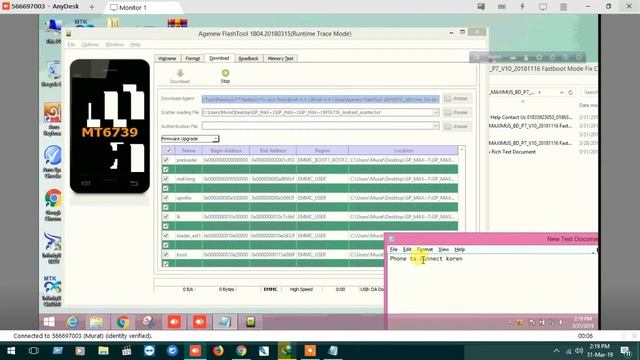Click choose button for Scatter-loading File
This screenshot has height=360, width=640.
click(x=457, y=112)
